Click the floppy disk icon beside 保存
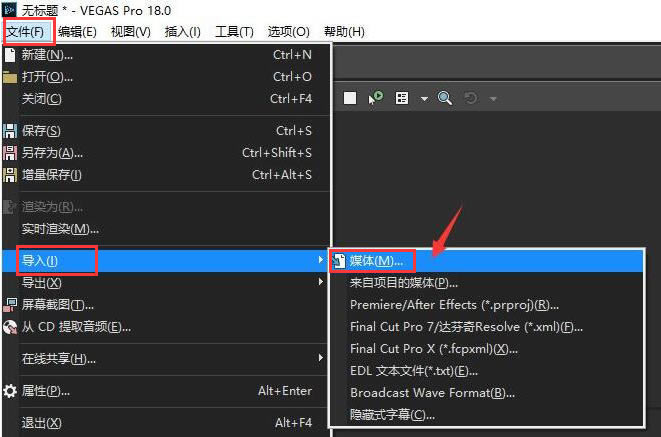 click(x=10, y=131)
